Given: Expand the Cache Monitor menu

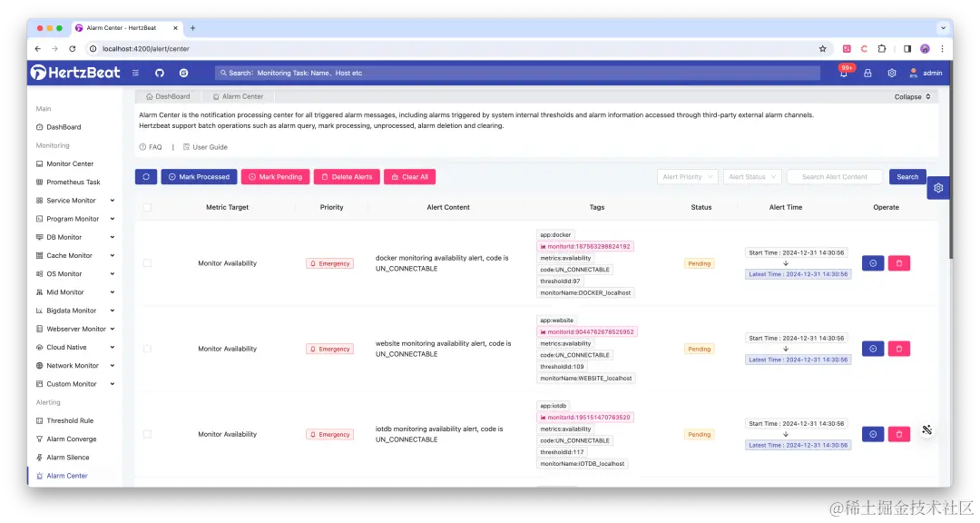Looking at the screenshot, I should [75, 256].
